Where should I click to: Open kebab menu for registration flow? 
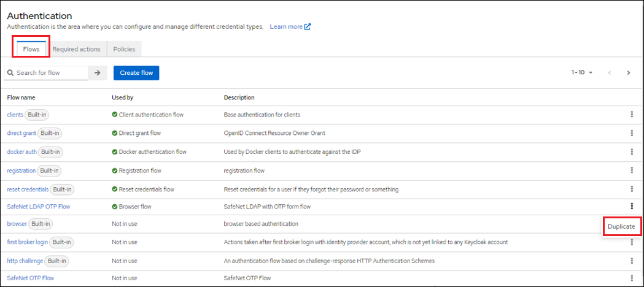[632, 170]
